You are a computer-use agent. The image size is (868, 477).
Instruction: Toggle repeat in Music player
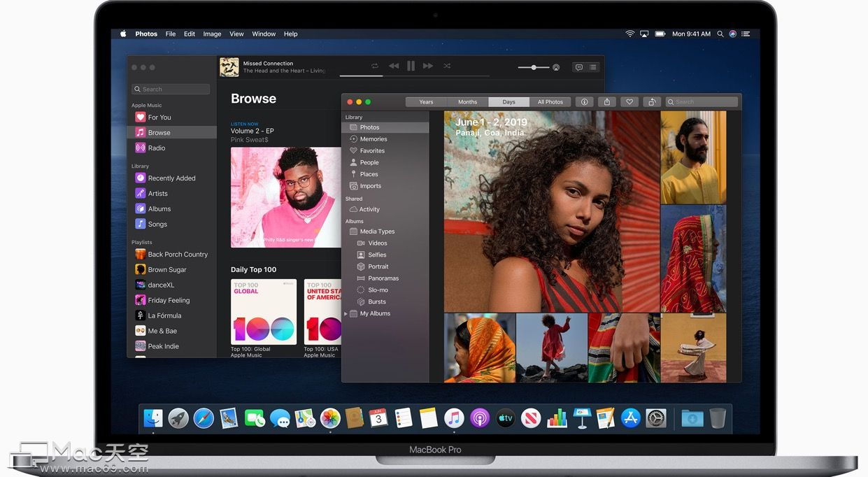[x=375, y=66]
